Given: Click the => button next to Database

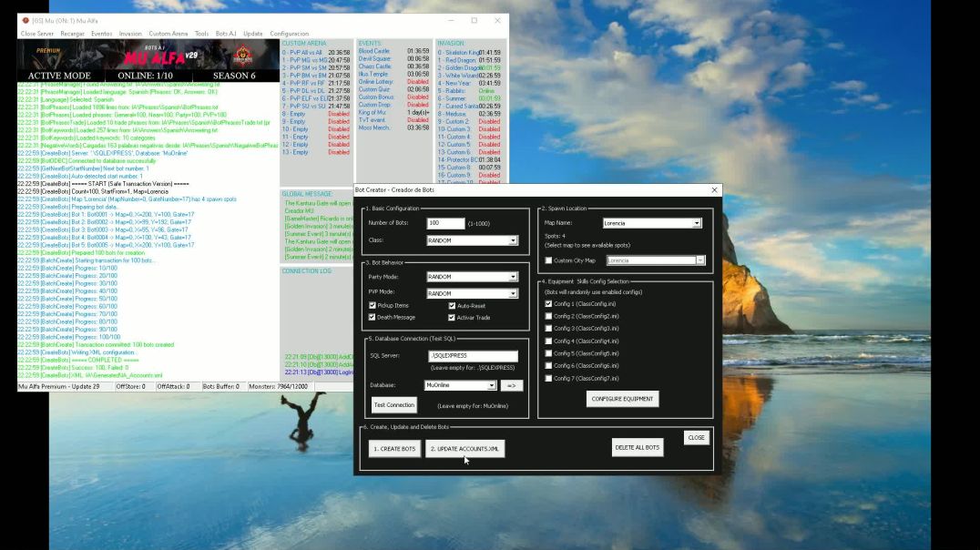Looking at the screenshot, I should click(x=511, y=385).
